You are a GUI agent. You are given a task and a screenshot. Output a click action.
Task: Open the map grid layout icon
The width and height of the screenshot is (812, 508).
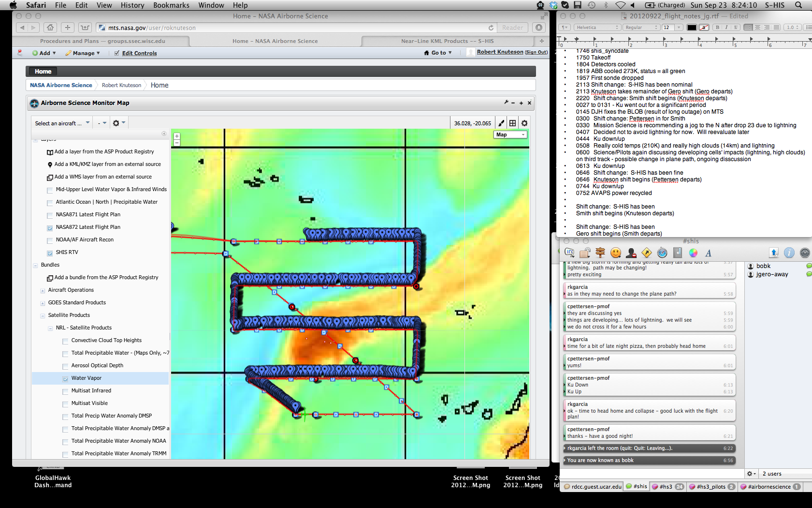pyautogui.click(x=512, y=123)
